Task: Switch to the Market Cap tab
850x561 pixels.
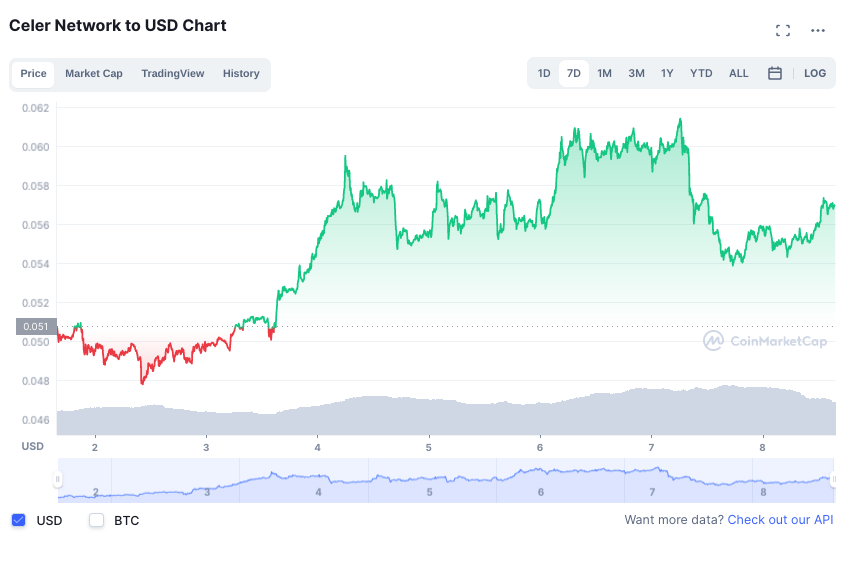Action: 94,73
